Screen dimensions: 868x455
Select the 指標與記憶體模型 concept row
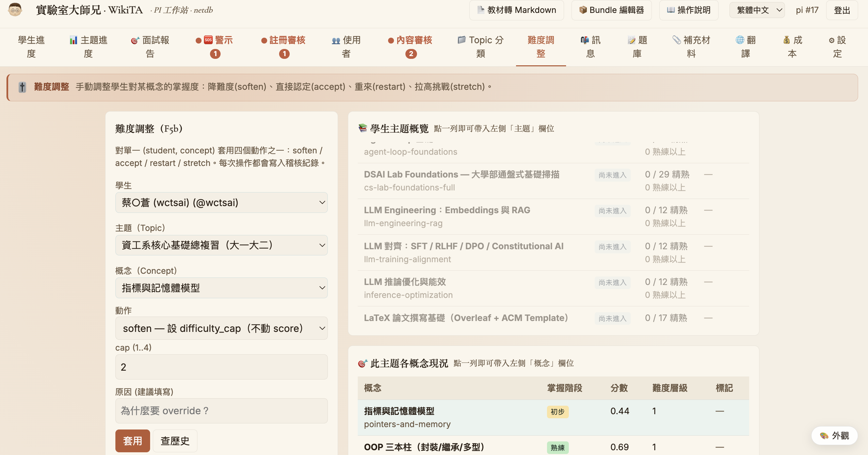coord(553,418)
